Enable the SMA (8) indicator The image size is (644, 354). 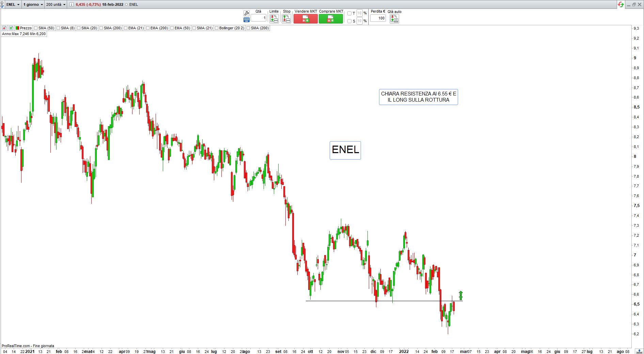58,28
